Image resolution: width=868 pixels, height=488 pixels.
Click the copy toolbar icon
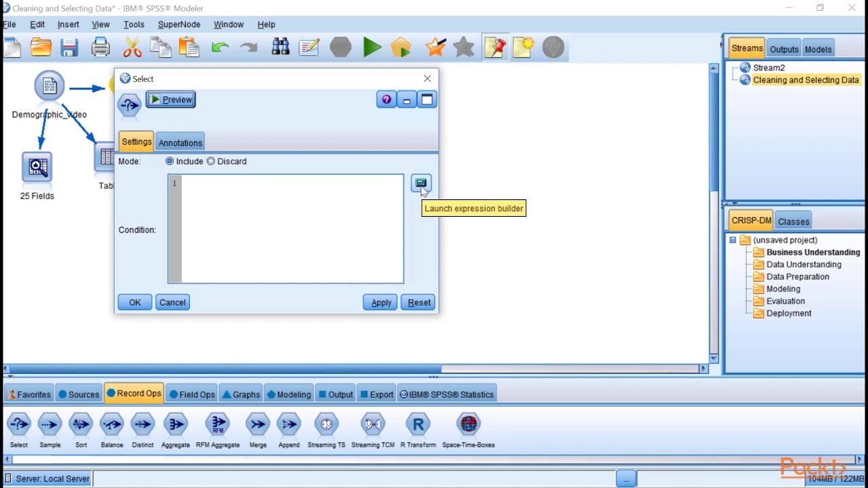pos(161,47)
